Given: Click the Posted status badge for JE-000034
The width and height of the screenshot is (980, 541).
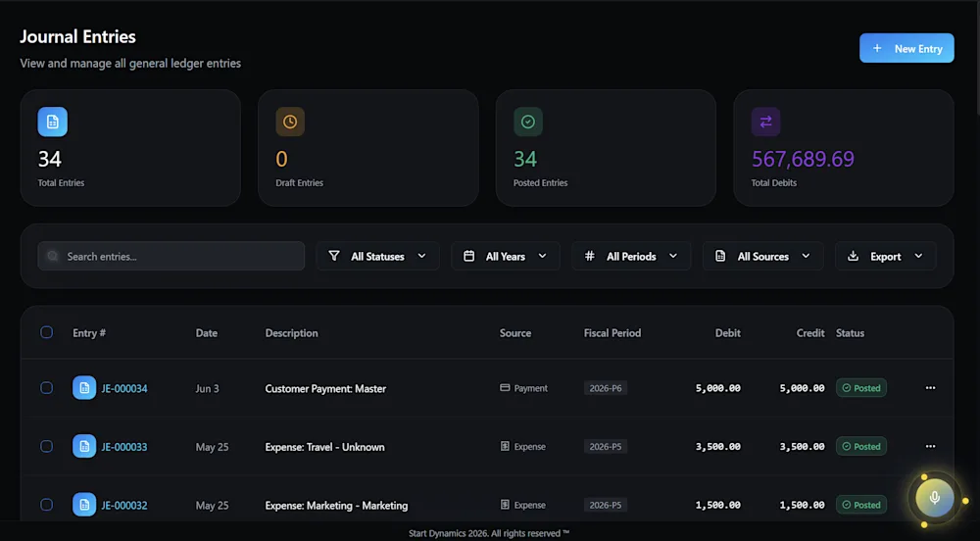Looking at the screenshot, I should (861, 388).
